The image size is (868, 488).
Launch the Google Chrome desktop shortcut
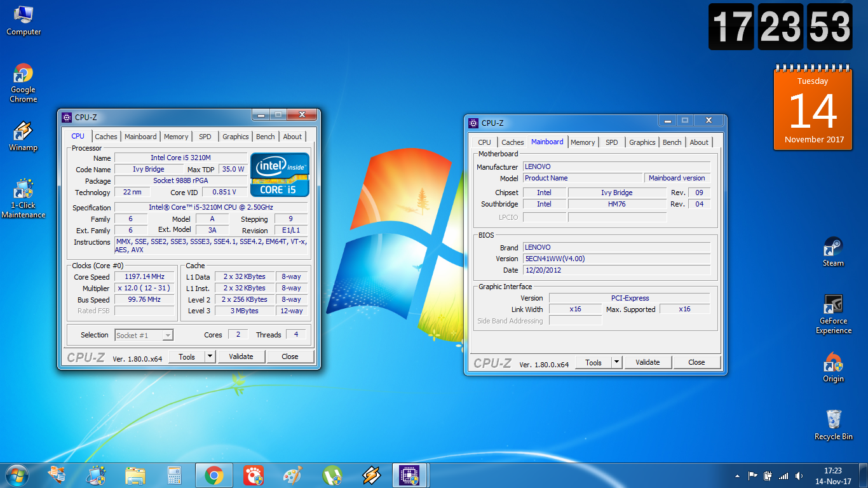[23, 83]
